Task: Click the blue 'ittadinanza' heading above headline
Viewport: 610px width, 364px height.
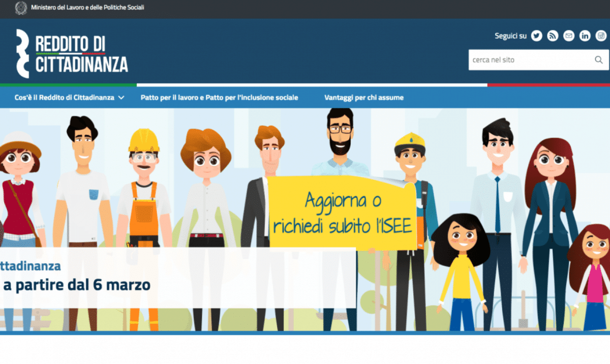Action: click(30, 265)
